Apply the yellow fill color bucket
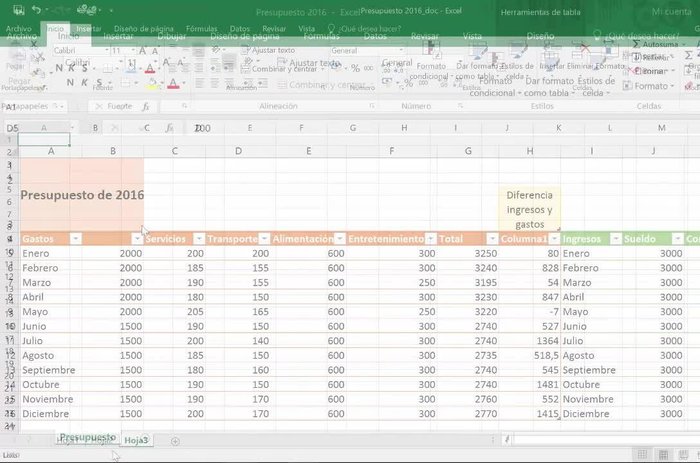 pyautogui.click(x=153, y=83)
